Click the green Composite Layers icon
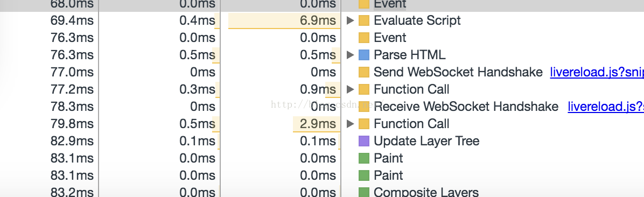 (x=363, y=192)
